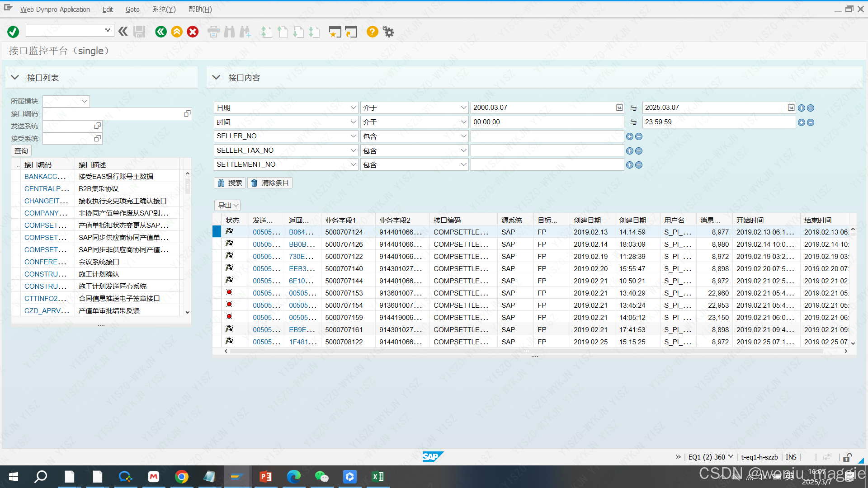
Task: Add condition row for SELLER_NO filter
Action: click(629, 136)
